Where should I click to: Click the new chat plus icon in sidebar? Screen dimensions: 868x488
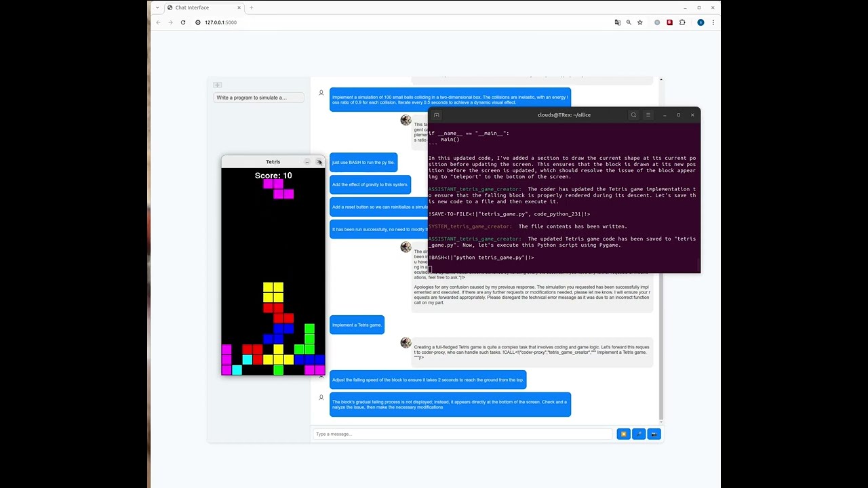click(x=217, y=85)
